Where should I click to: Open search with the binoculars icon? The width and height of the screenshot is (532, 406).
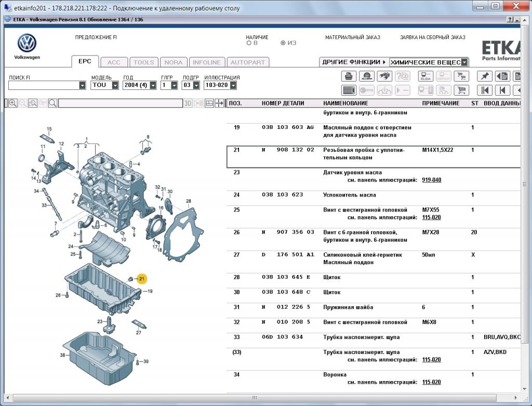pos(384,76)
